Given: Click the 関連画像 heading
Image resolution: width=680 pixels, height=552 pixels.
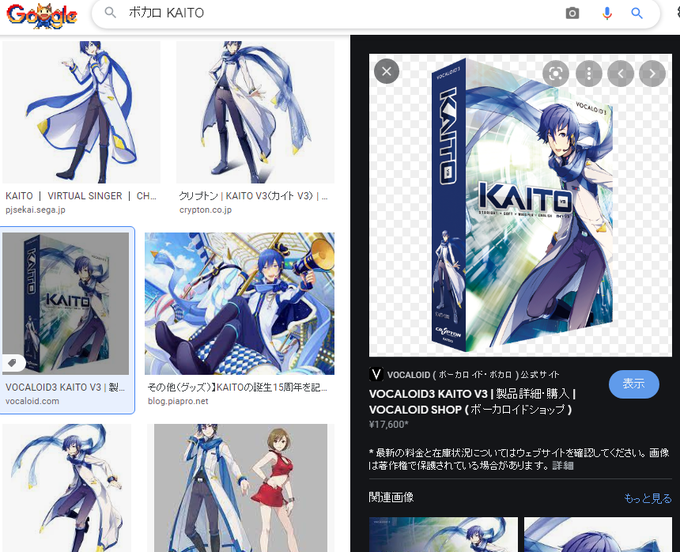Looking at the screenshot, I should 391,497.
